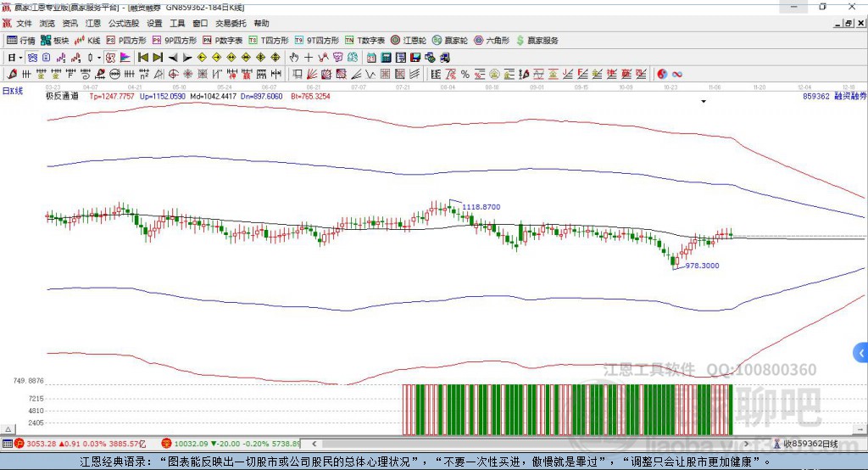
Task: Open the 窗口 menu
Action: point(200,23)
